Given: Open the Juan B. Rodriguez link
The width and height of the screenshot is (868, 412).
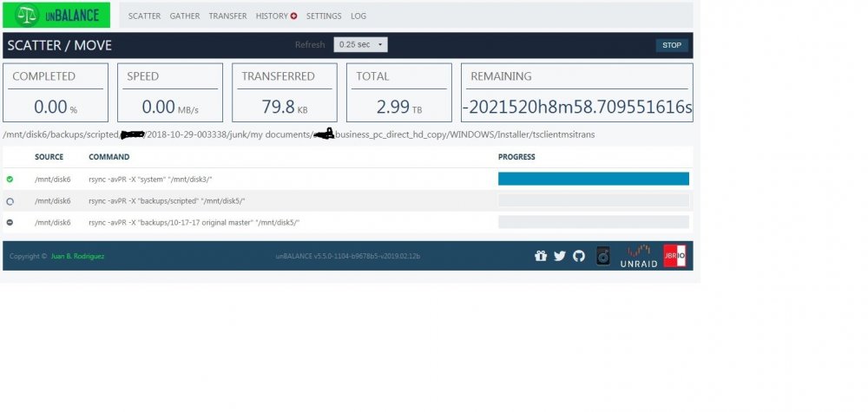Looking at the screenshot, I should [x=77, y=257].
